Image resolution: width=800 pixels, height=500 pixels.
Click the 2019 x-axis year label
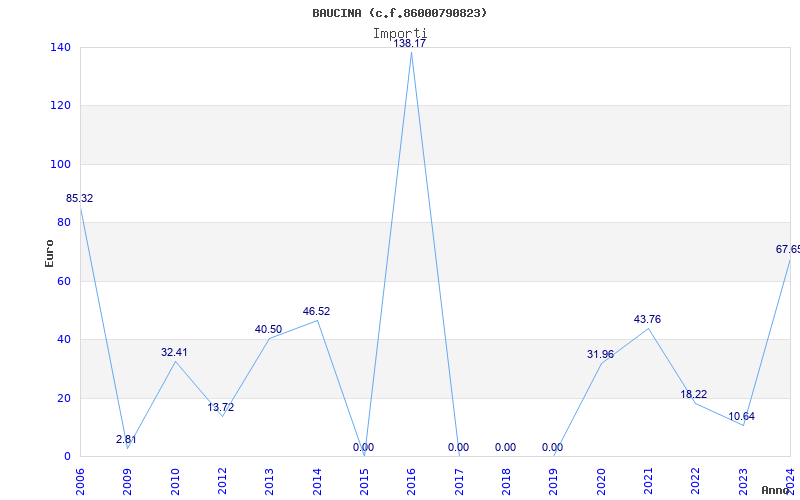tap(554, 482)
